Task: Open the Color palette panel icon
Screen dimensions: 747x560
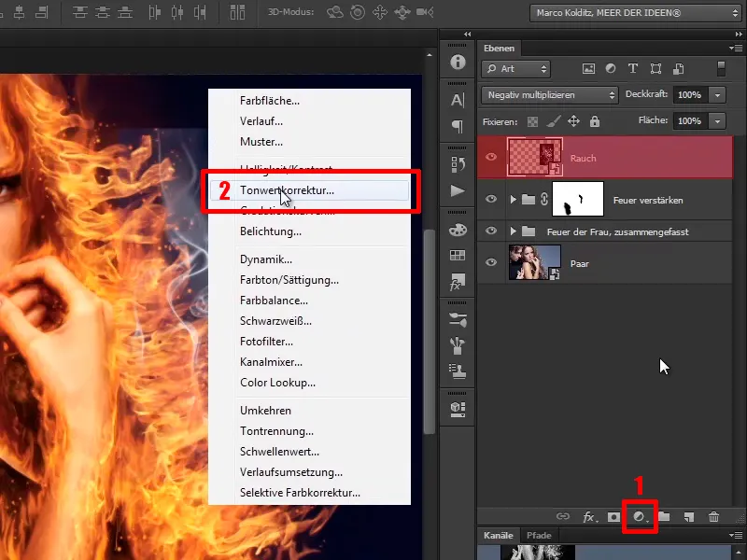Action: coord(458,230)
